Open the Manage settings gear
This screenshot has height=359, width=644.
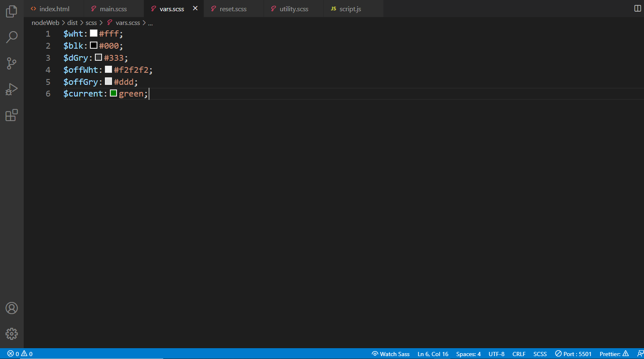coord(11,334)
